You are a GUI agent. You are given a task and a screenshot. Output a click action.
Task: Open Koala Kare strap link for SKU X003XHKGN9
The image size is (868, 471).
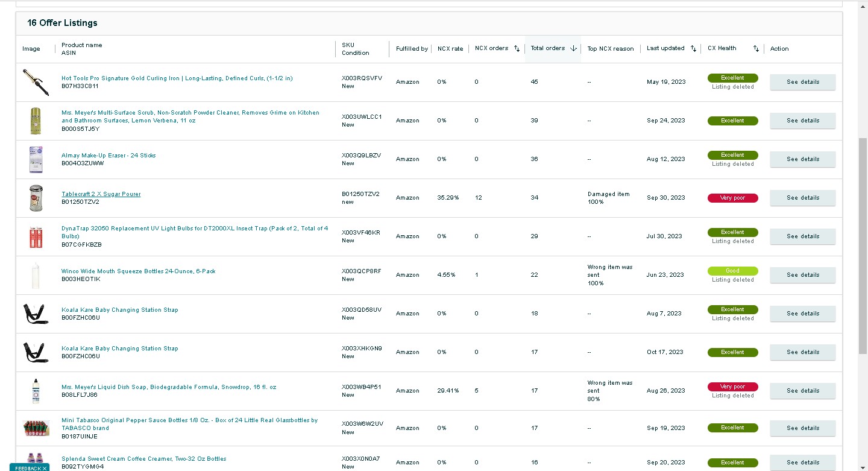pyautogui.click(x=120, y=349)
